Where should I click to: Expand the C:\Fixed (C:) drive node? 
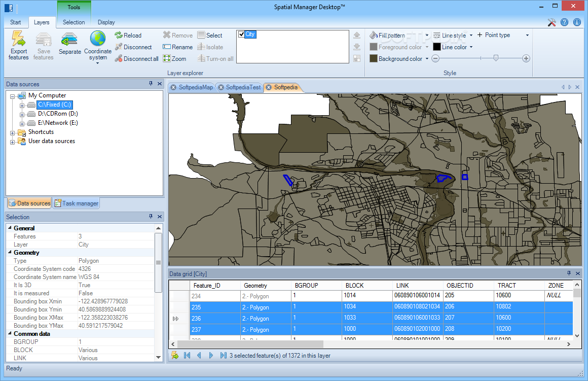point(22,106)
